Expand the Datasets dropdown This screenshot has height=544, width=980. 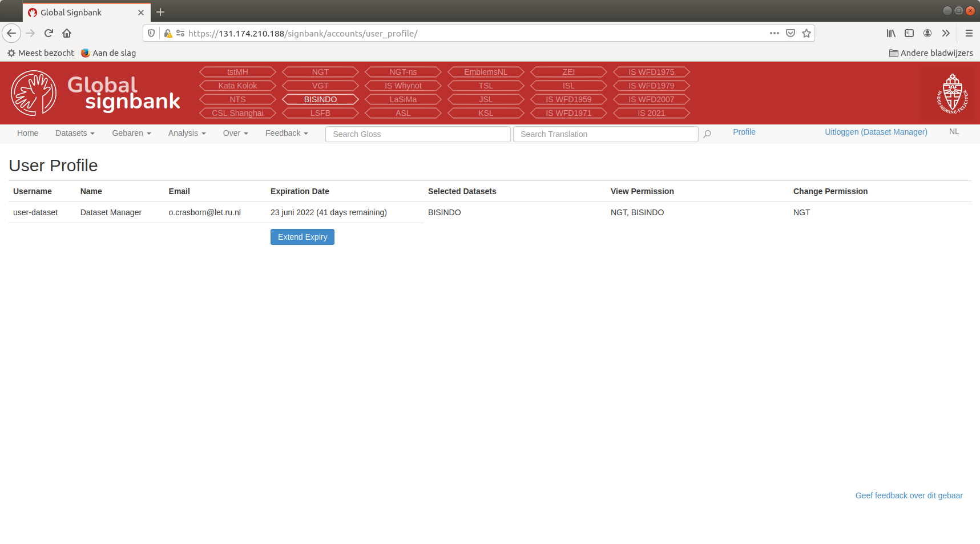[74, 133]
